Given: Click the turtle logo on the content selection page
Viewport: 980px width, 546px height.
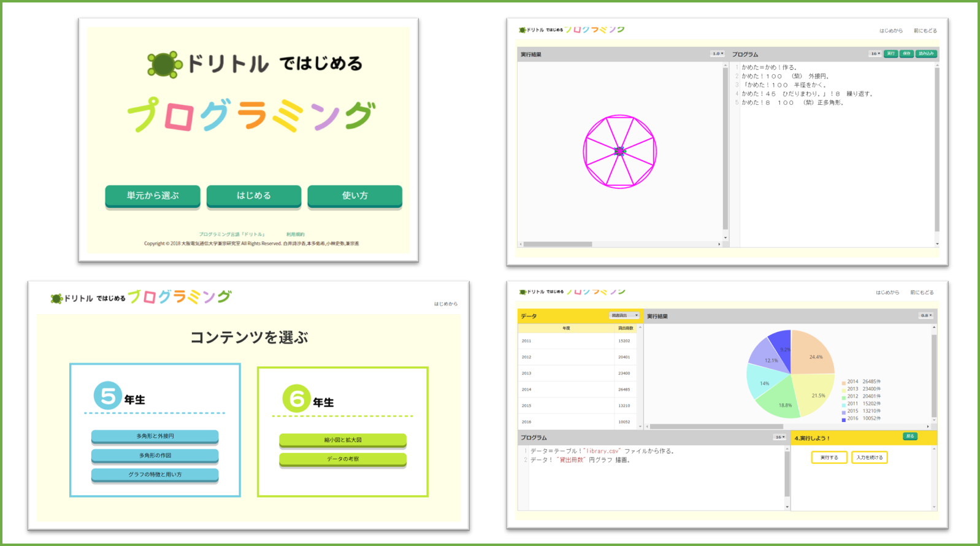Looking at the screenshot, I should (x=56, y=299).
